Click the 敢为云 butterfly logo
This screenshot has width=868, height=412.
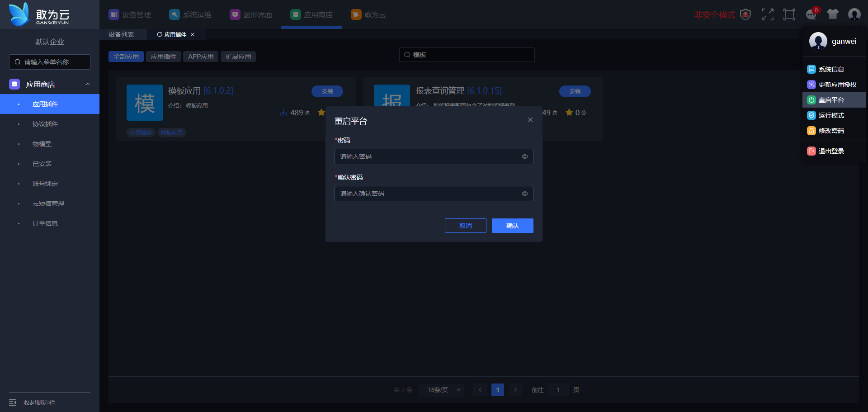coord(19,14)
